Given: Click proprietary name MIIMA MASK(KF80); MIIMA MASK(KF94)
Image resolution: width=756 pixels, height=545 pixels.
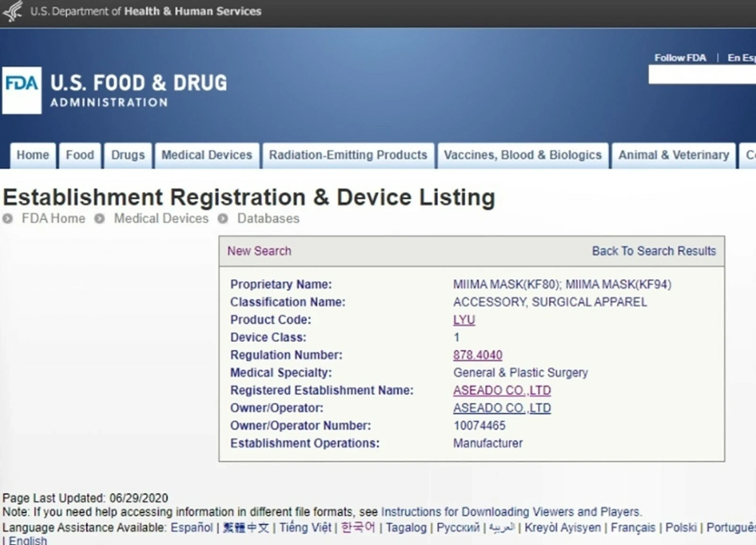Looking at the screenshot, I should click(562, 284).
